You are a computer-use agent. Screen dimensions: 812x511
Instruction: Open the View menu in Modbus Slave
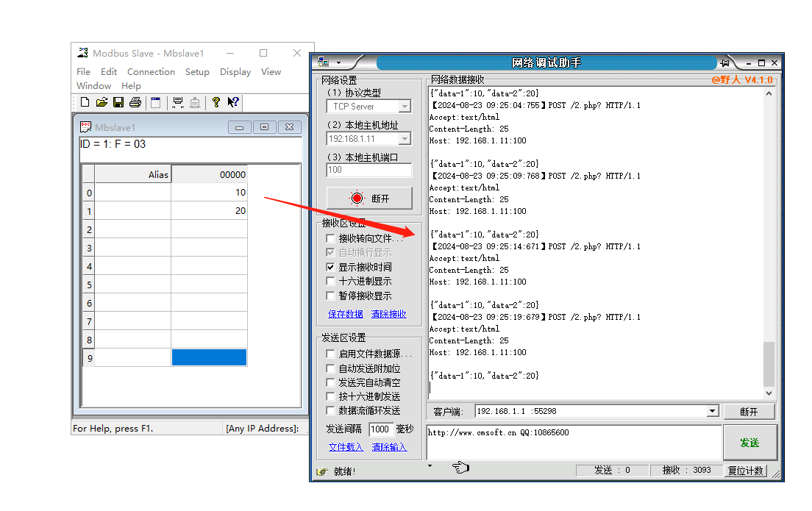tap(271, 71)
